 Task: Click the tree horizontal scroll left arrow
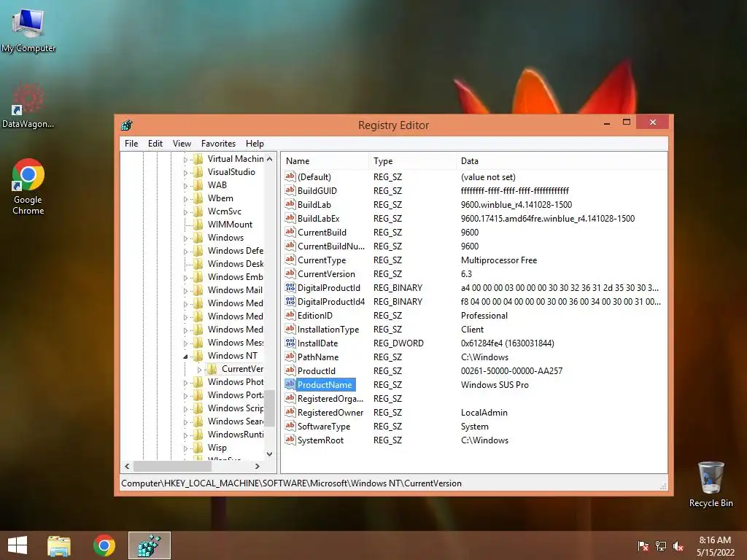click(127, 466)
